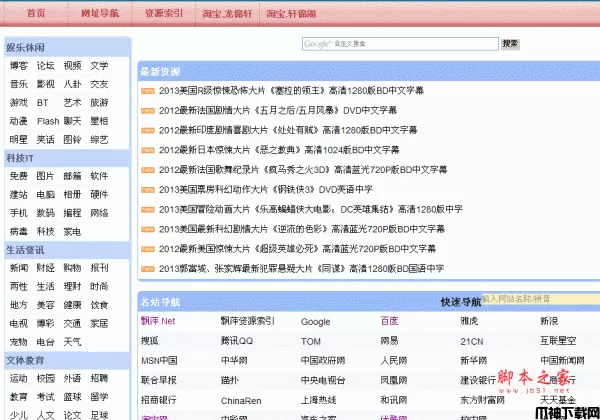Open the 塞拉的领主 movie resource link
Image resolution: width=600 pixels, height=420 pixels.
pyautogui.click(x=291, y=91)
